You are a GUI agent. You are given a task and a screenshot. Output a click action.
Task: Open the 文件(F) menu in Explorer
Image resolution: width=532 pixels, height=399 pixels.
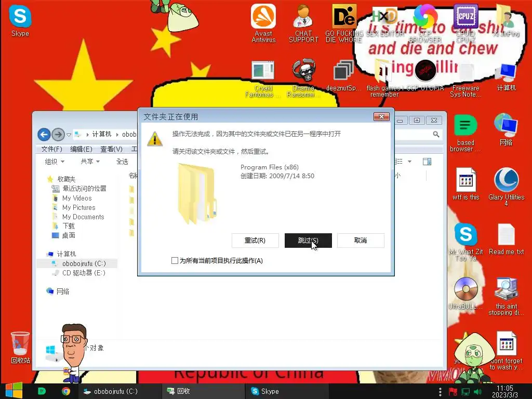pos(51,149)
